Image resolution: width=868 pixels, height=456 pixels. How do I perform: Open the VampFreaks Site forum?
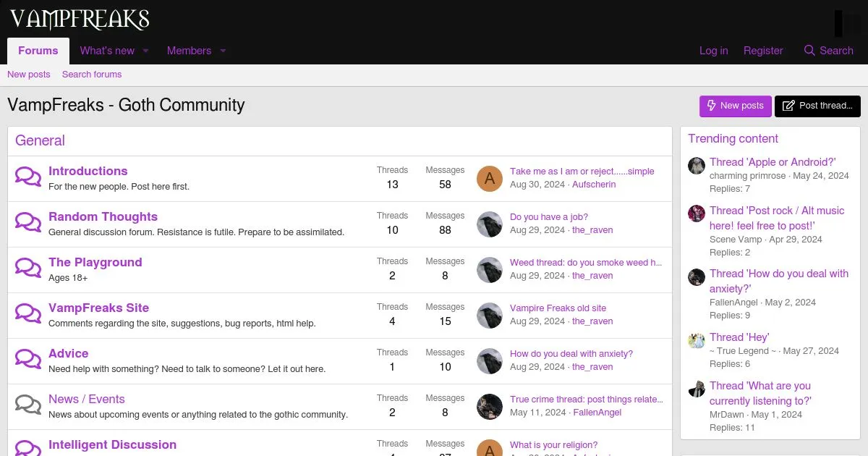98,308
